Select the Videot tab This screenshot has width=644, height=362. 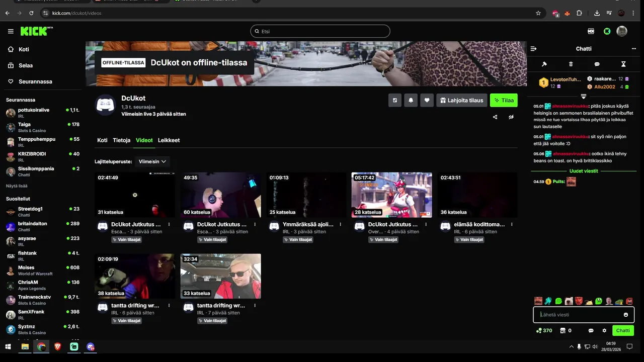[x=144, y=140]
